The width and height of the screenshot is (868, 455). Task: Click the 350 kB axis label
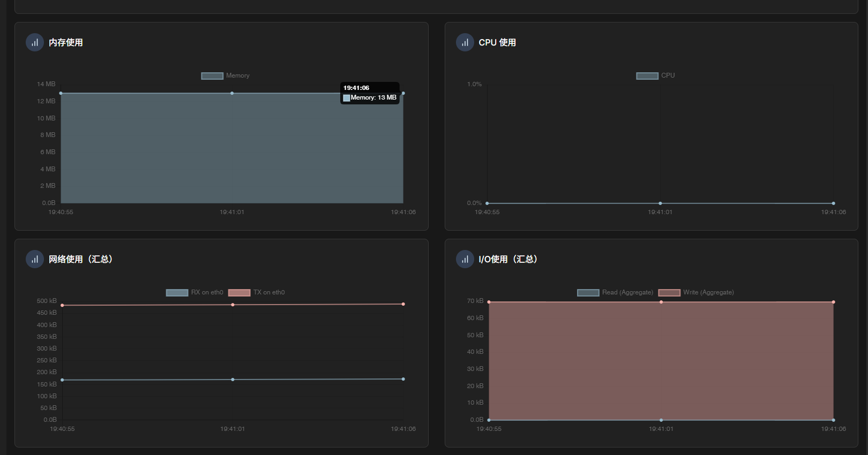(47, 337)
